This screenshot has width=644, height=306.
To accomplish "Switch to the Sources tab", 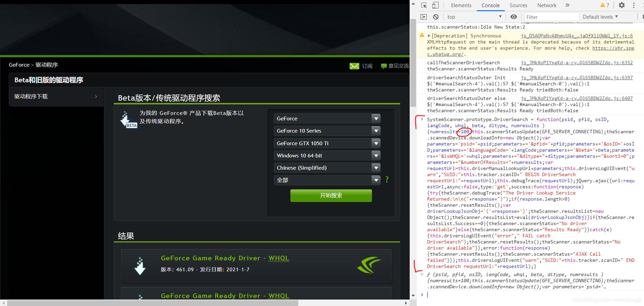I will (518, 5).
